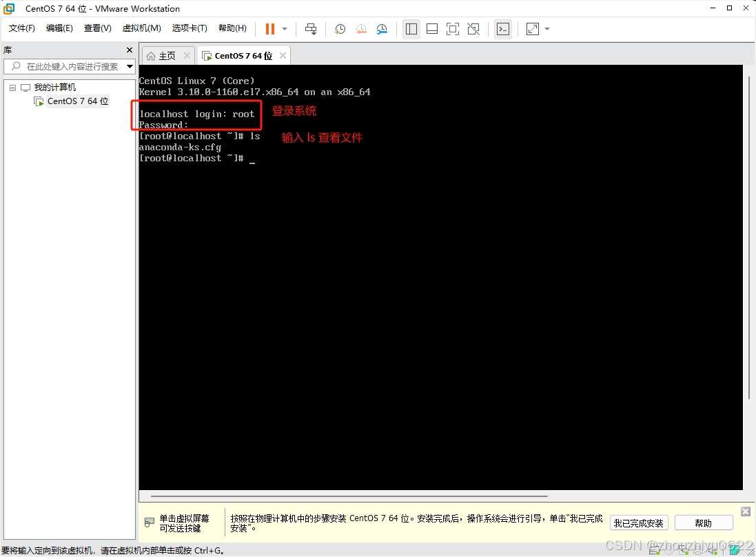Open the stretch display dropdown arrow

coord(546,29)
